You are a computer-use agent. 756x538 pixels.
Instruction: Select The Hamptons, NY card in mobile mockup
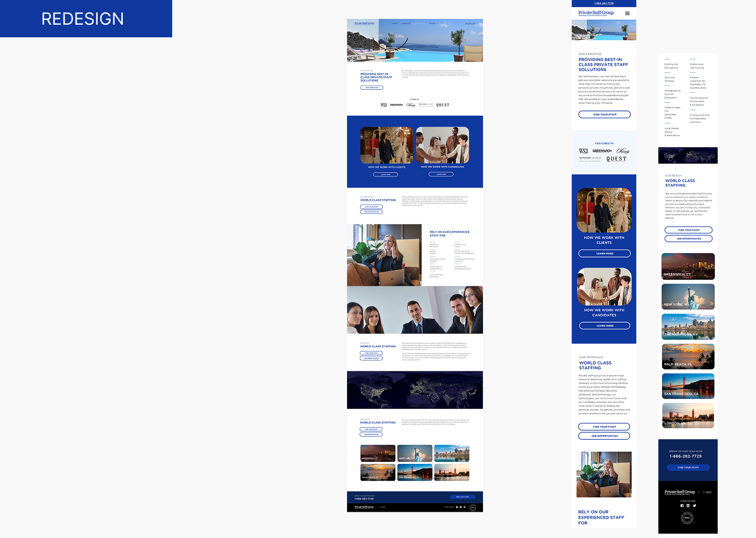pos(688,327)
